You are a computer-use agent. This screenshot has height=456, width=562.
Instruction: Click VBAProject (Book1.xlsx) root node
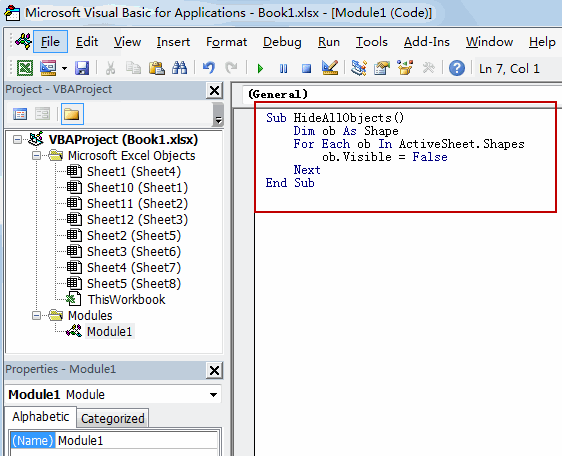click(x=123, y=139)
